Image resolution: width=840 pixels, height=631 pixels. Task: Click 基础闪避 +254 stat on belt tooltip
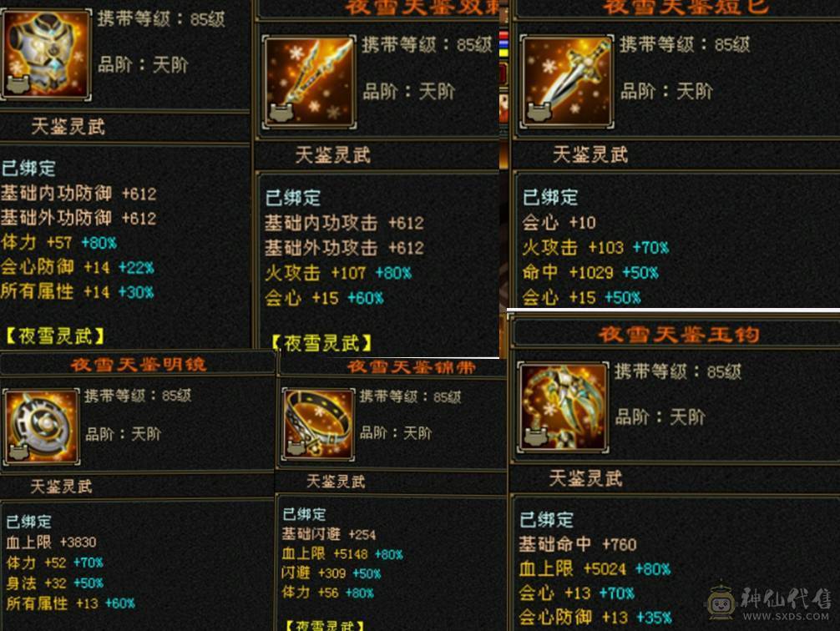[329, 534]
